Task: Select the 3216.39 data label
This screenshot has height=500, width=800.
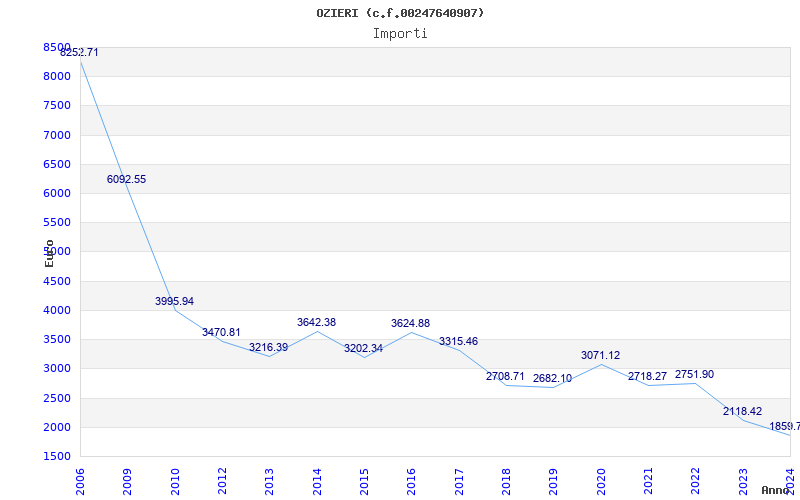Action: point(268,348)
